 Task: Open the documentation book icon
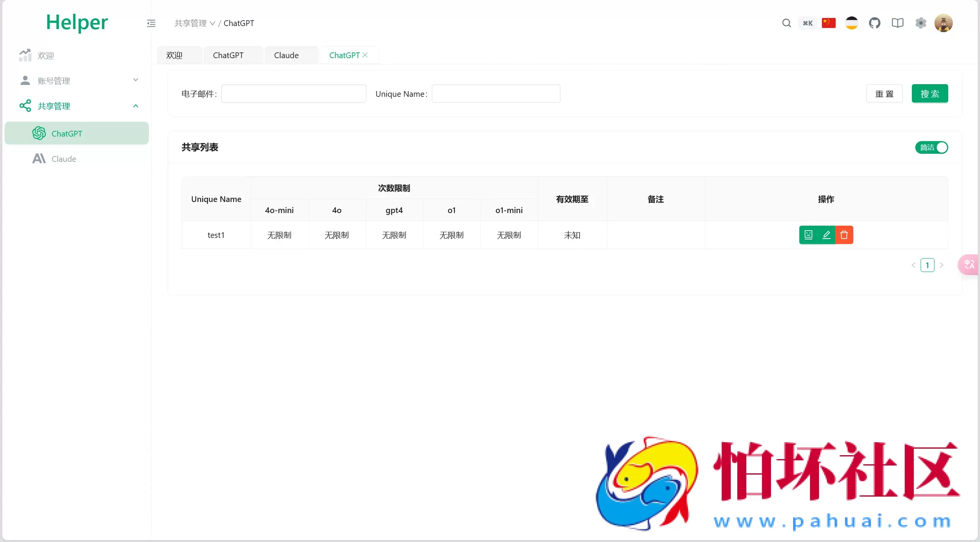897,23
